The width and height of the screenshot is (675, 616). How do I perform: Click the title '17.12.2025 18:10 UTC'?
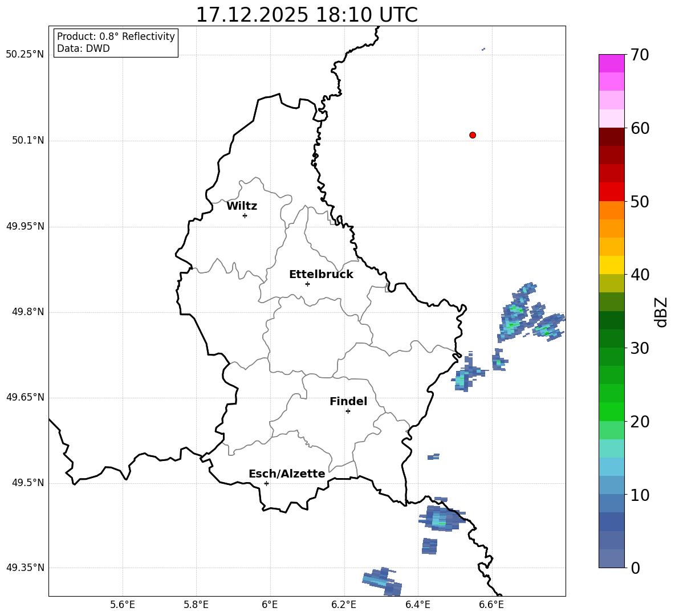pos(307,15)
